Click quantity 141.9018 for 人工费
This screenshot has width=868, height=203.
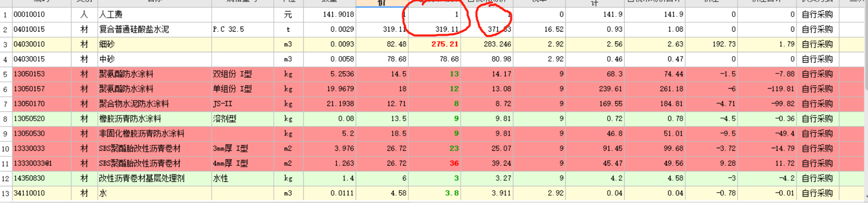(x=329, y=15)
